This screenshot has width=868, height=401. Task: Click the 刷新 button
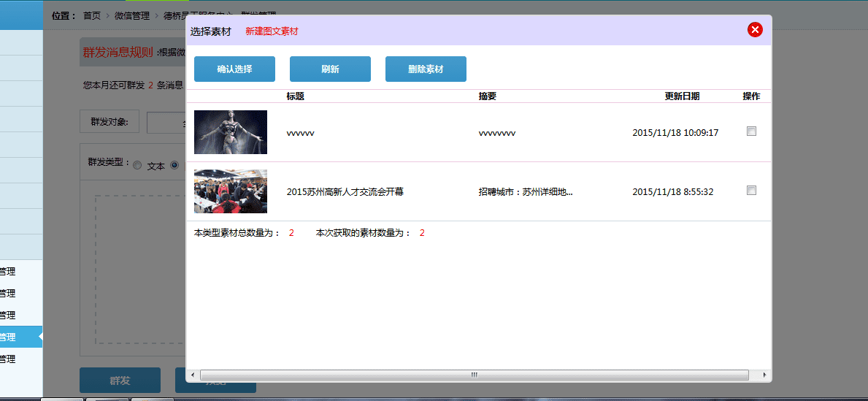(331, 69)
